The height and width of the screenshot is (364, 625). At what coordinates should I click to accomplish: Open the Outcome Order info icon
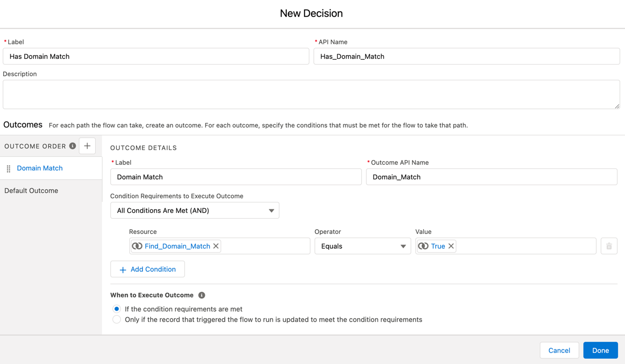[72, 146]
